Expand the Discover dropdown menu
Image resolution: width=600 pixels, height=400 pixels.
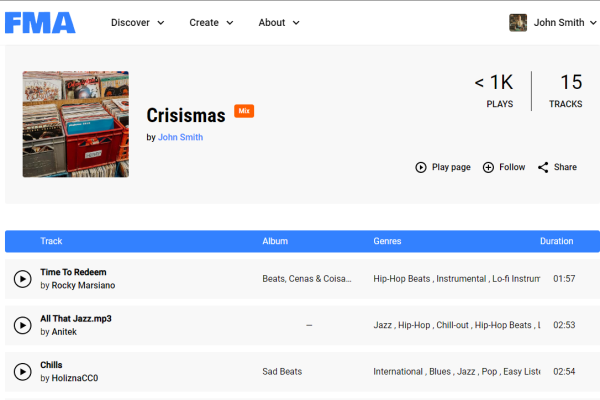138,23
